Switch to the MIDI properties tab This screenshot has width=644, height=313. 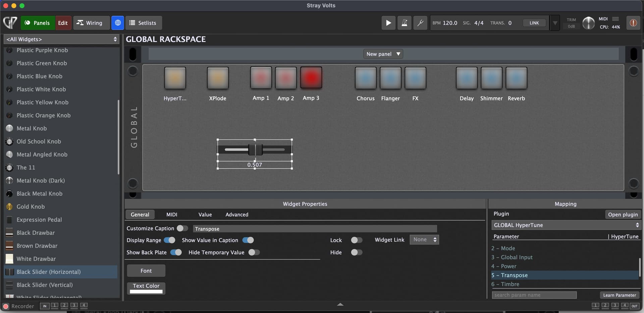172,214
